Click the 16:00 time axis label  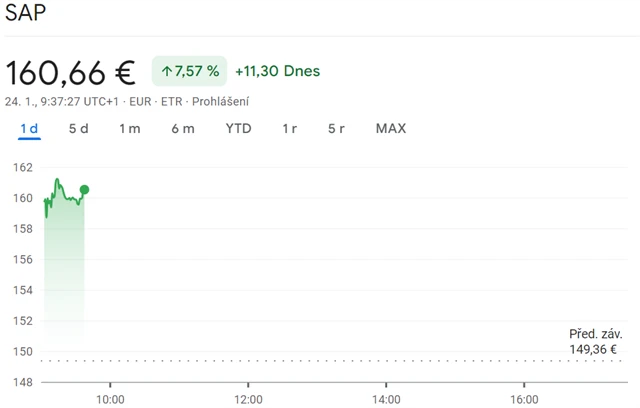(x=524, y=399)
